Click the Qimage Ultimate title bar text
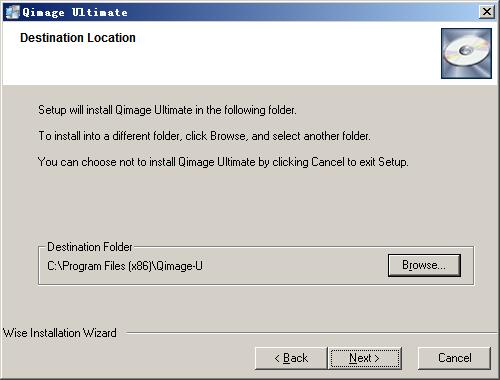Image resolution: width=500 pixels, height=380 pixels. 75,13
